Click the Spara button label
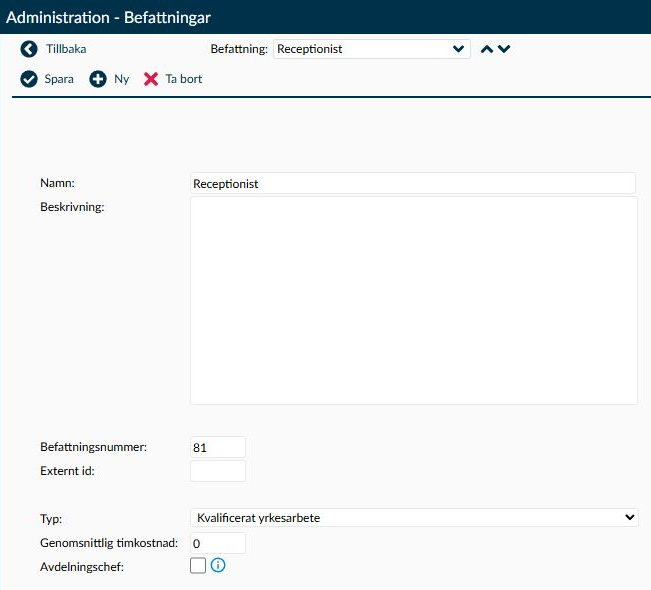This screenshot has width=651, height=590. coord(59,79)
